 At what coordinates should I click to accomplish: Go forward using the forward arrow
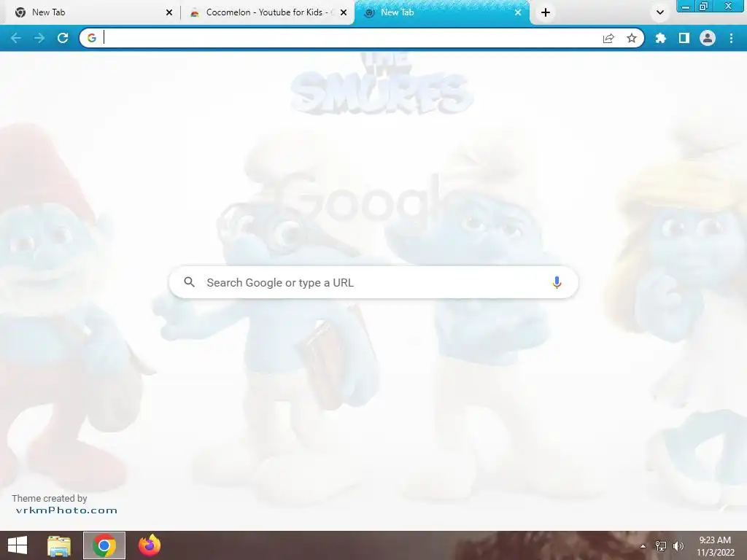[x=39, y=38]
